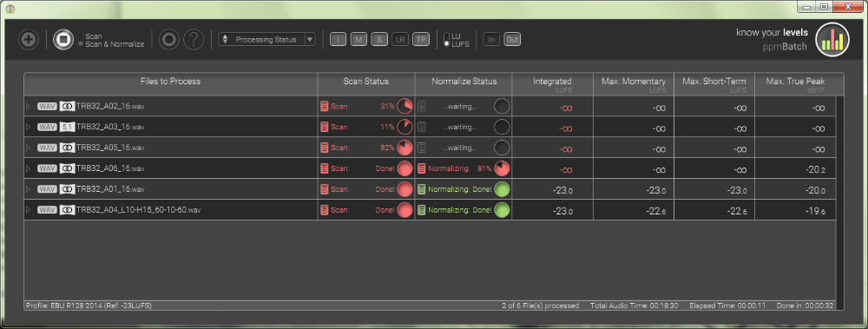Expand the TRB32_A03_16.wav row

point(29,127)
